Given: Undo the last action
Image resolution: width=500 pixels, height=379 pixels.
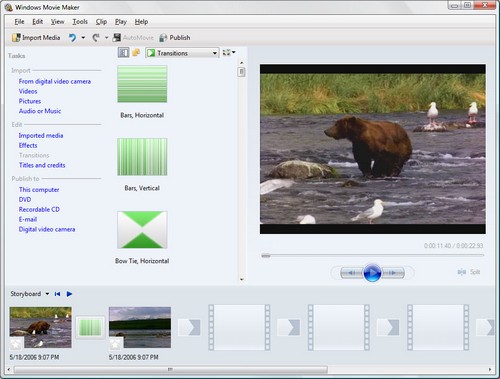Looking at the screenshot, I should (x=72, y=38).
